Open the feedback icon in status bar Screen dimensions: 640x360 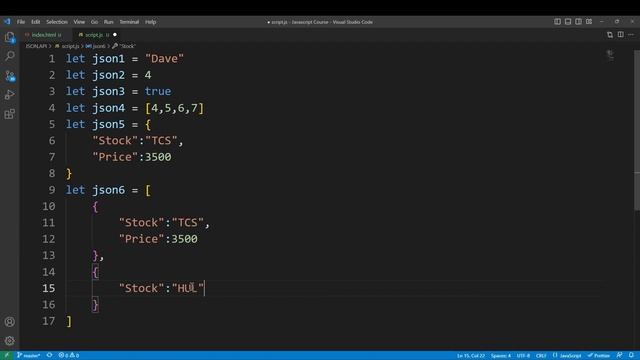619,356
